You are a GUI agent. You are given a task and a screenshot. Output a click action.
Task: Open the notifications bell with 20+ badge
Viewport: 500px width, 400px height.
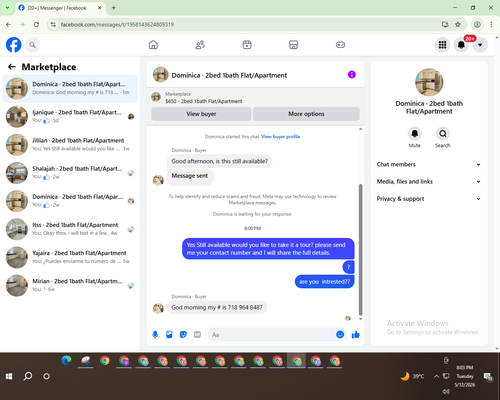pyautogui.click(x=461, y=45)
